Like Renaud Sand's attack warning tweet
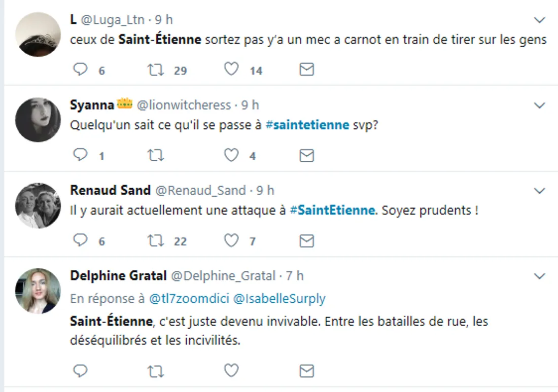 (x=231, y=241)
